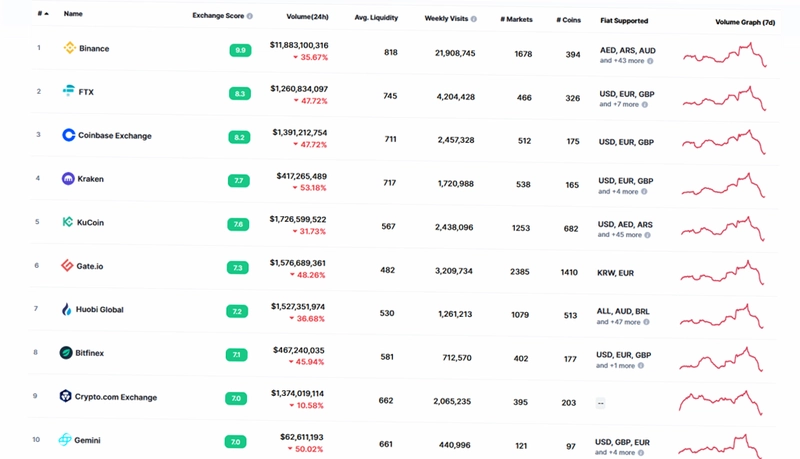Image resolution: width=800 pixels, height=459 pixels.
Task: Sort table by Volume(24h) header
Action: tap(307, 17)
